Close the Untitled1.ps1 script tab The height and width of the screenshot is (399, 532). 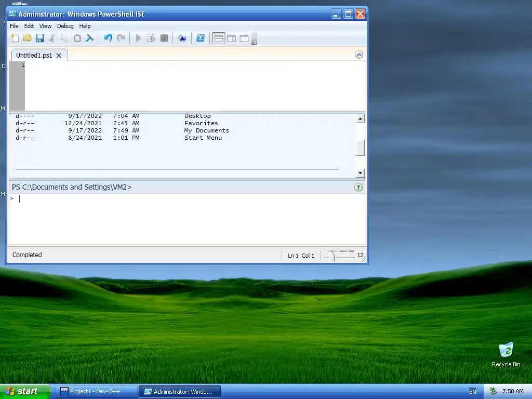click(x=59, y=56)
